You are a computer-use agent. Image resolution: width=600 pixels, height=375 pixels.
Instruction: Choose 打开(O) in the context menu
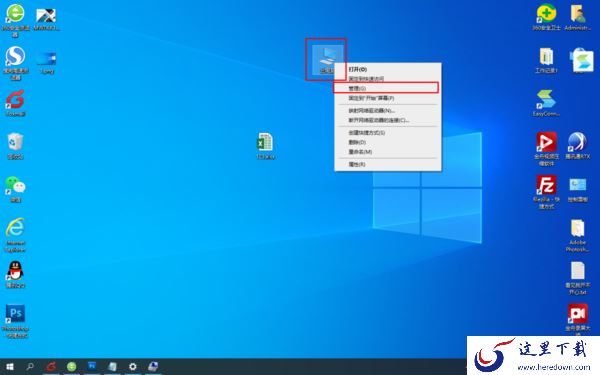tap(387, 69)
